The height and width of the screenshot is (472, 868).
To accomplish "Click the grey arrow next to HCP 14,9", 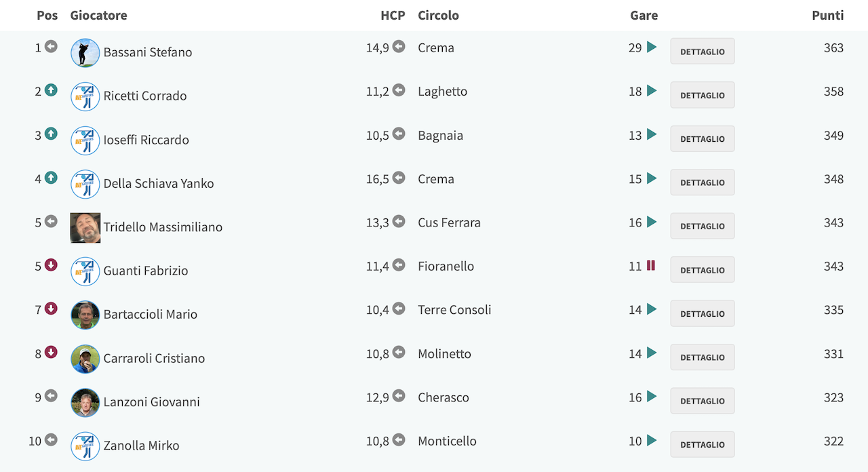I will point(399,47).
